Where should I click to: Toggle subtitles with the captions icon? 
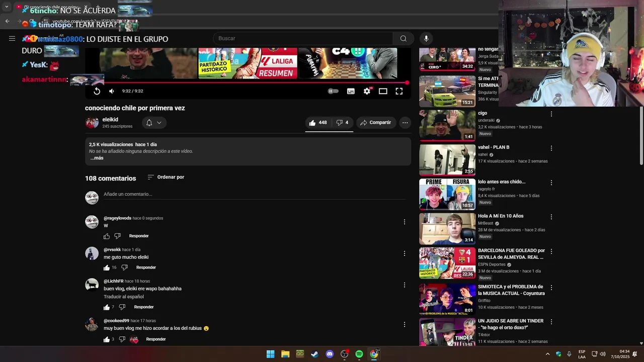coord(351,91)
